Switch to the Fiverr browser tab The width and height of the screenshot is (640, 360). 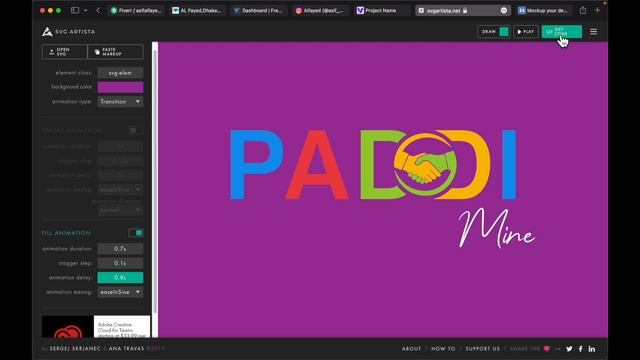point(136,11)
